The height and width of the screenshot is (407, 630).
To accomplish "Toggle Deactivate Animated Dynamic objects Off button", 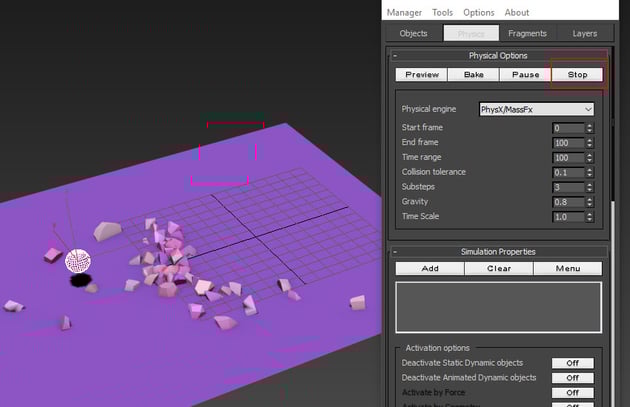I will (573, 378).
